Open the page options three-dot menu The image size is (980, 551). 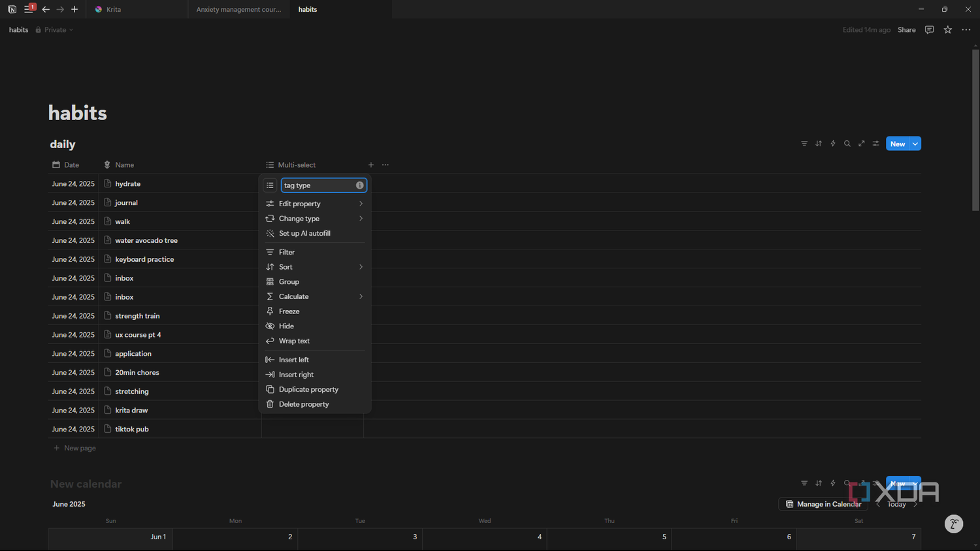click(966, 30)
